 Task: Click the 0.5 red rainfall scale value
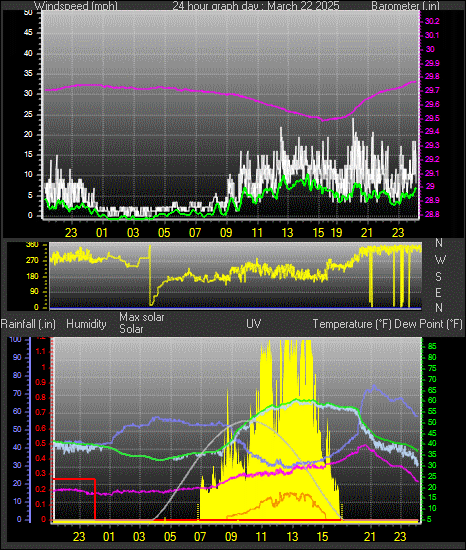41,443
